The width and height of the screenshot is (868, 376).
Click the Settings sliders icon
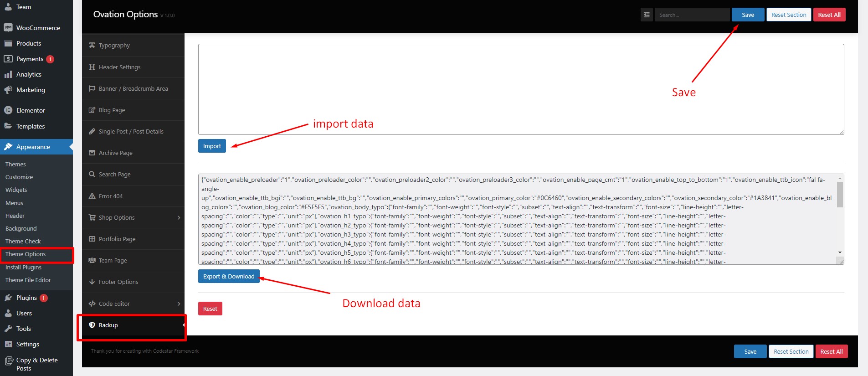pos(8,344)
